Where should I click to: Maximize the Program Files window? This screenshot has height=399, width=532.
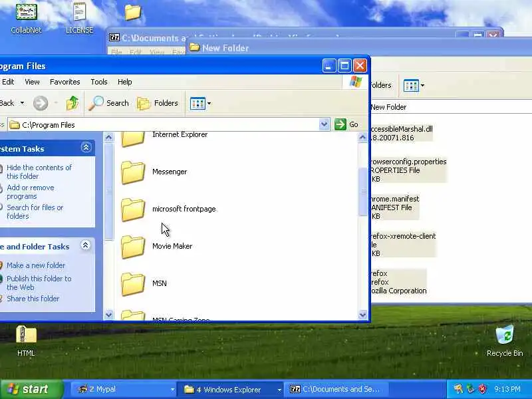pyautogui.click(x=344, y=65)
